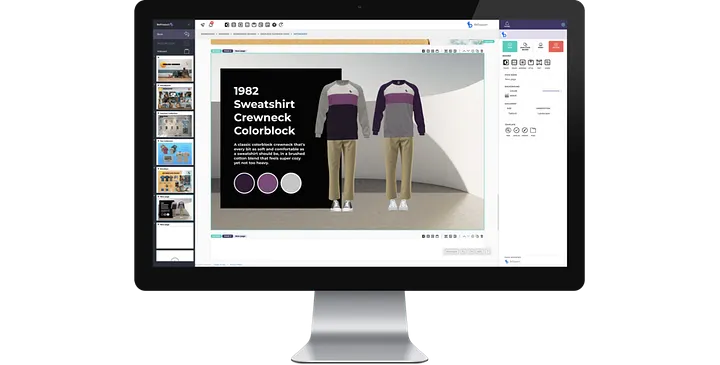Click the checkmark circle icon in right panel
Screen dimensions: 720x365
517,130
